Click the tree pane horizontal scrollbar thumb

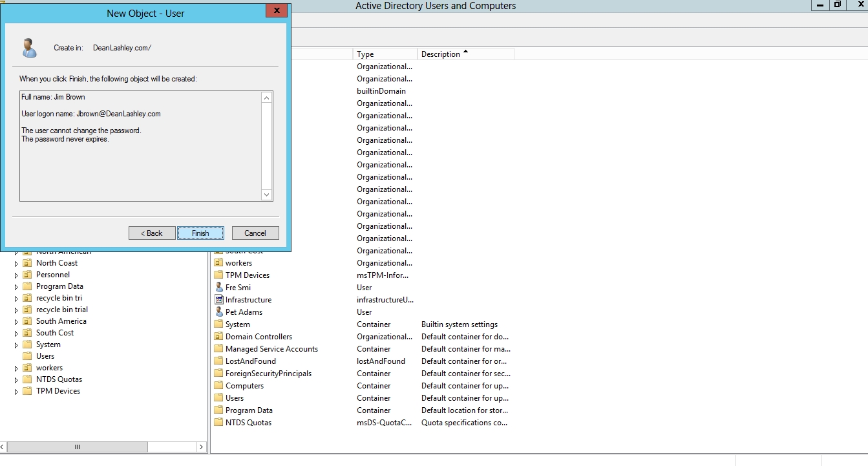78,447
